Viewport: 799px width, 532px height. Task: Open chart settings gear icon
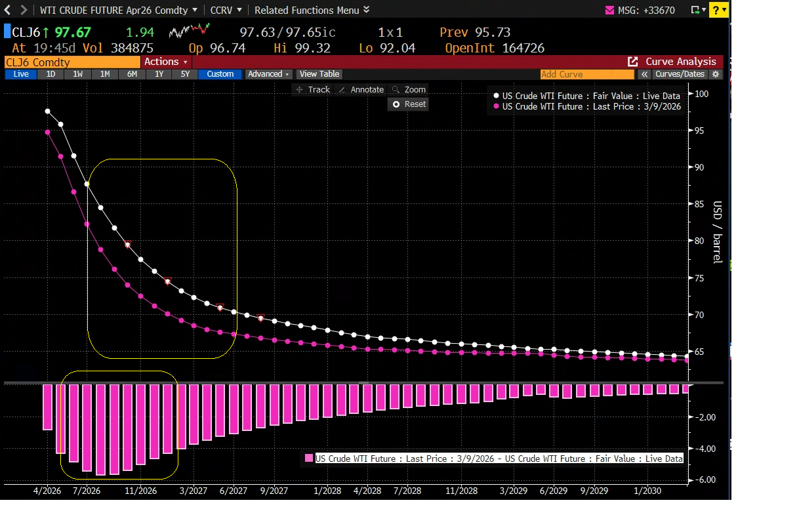click(716, 74)
